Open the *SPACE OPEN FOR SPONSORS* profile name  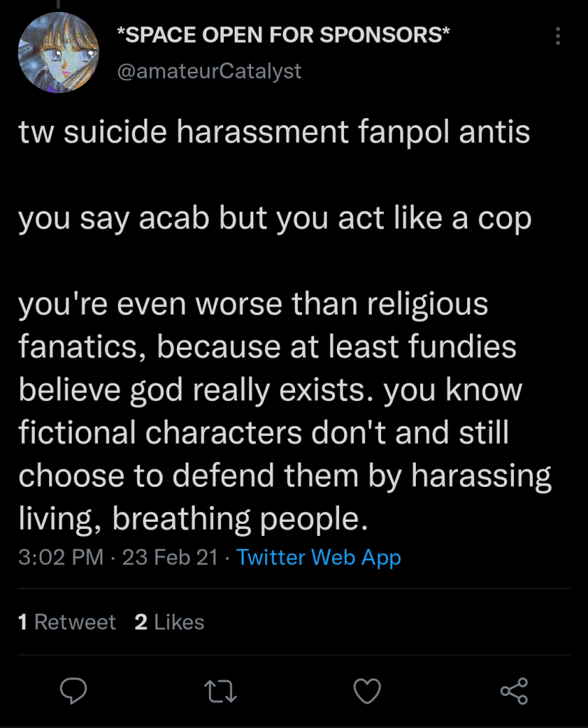click(282, 35)
